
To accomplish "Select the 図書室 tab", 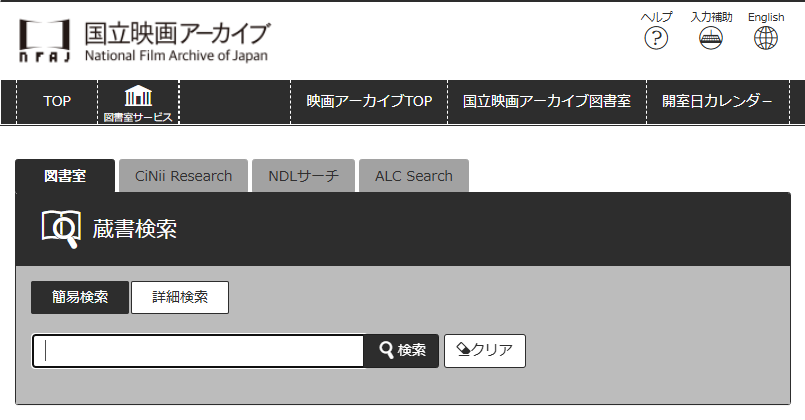I will click(65, 176).
